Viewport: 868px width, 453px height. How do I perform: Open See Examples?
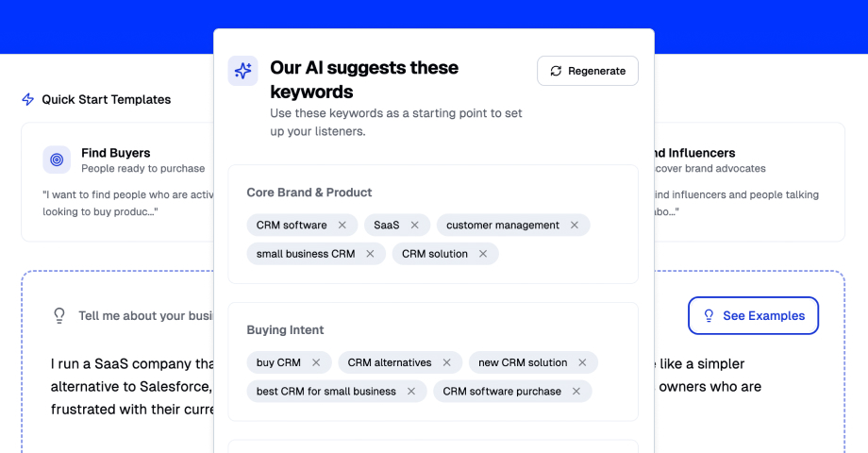[x=753, y=316]
